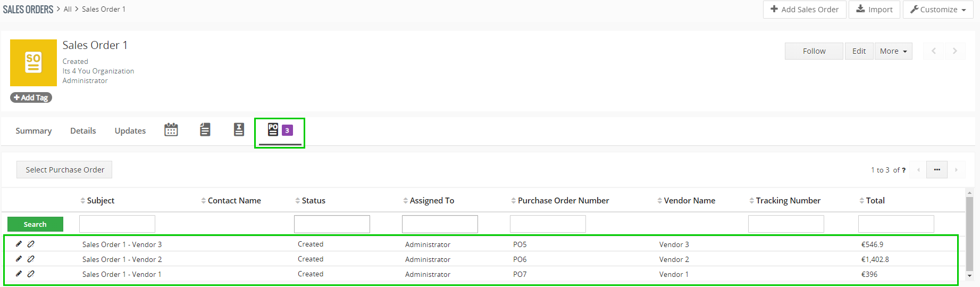This screenshot has height=287, width=980.
Task: Open the Customize dropdown menu
Action: coord(937,10)
